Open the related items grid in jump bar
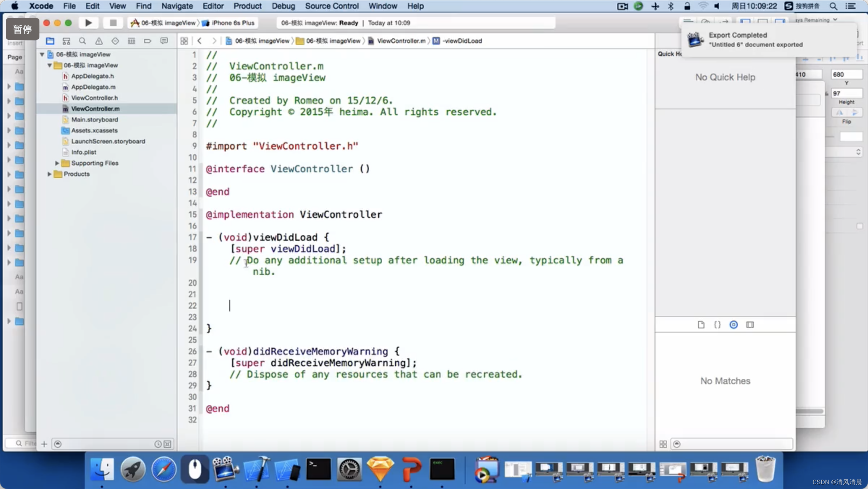Viewport: 868px width, 489px height. tap(184, 41)
